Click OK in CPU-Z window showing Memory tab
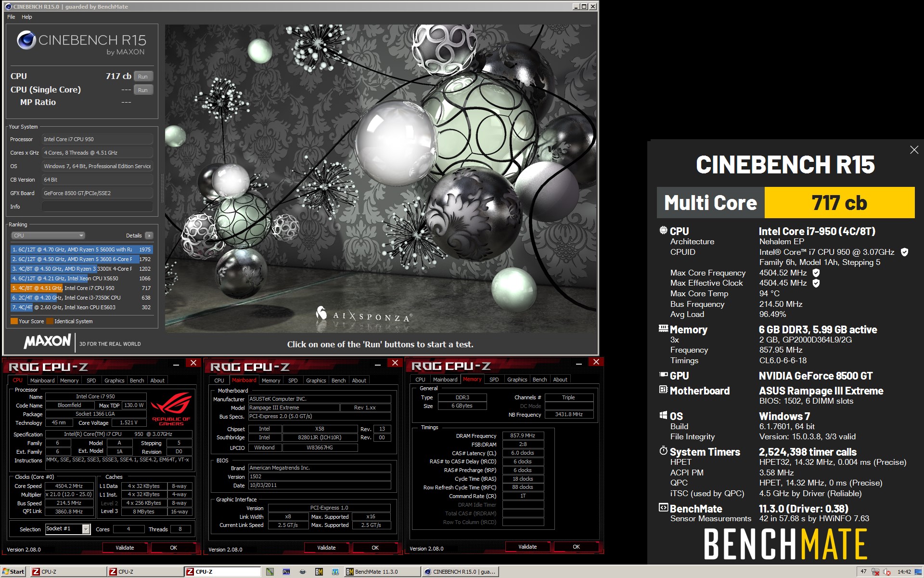Screen dimensions: 924x578 (577, 547)
